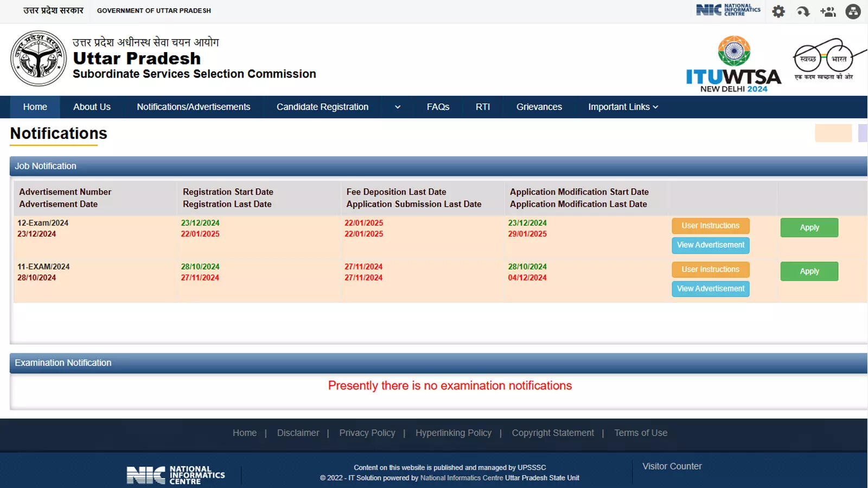Click the NIC logo in the header
The height and width of the screenshot is (488, 868).
pyautogui.click(x=728, y=10)
